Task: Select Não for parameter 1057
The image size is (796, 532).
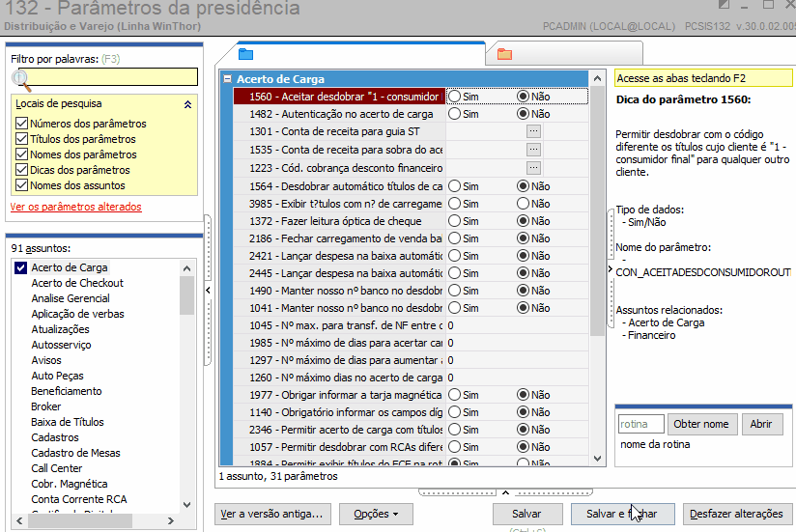Action: click(x=523, y=447)
